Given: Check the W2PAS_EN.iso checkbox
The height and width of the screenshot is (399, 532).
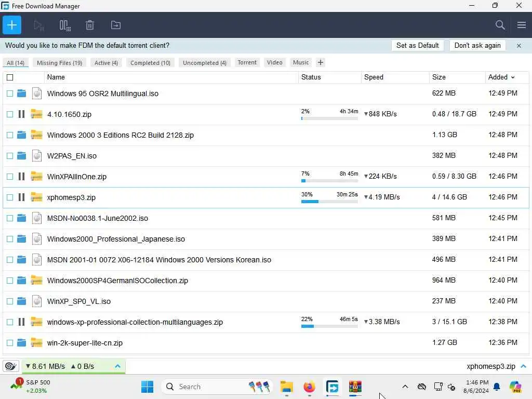Looking at the screenshot, I should 10,156.
